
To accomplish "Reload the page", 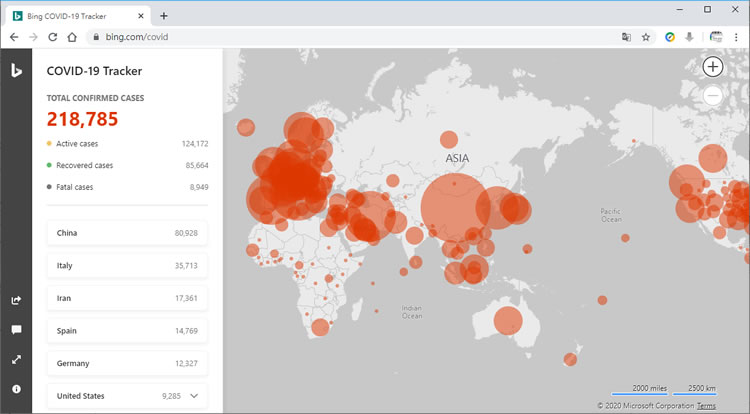I will click(51, 37).
